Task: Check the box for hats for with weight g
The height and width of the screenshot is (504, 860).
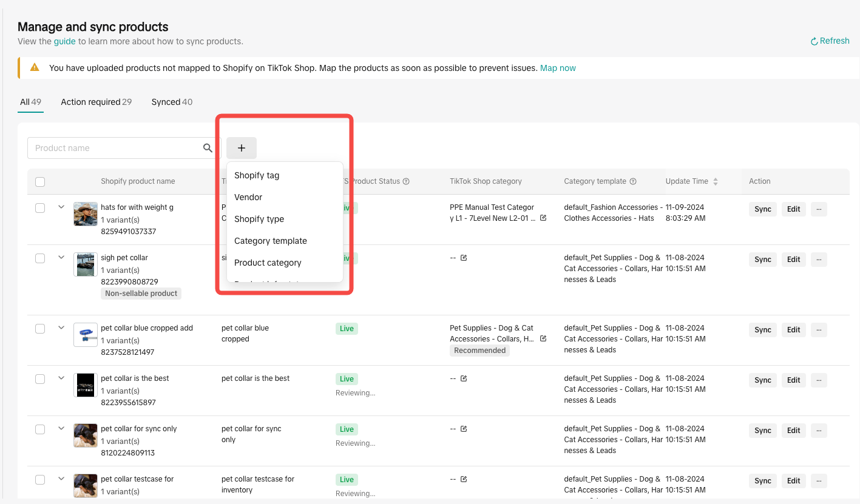Action: pyautogui.click(x=40, y=208)
